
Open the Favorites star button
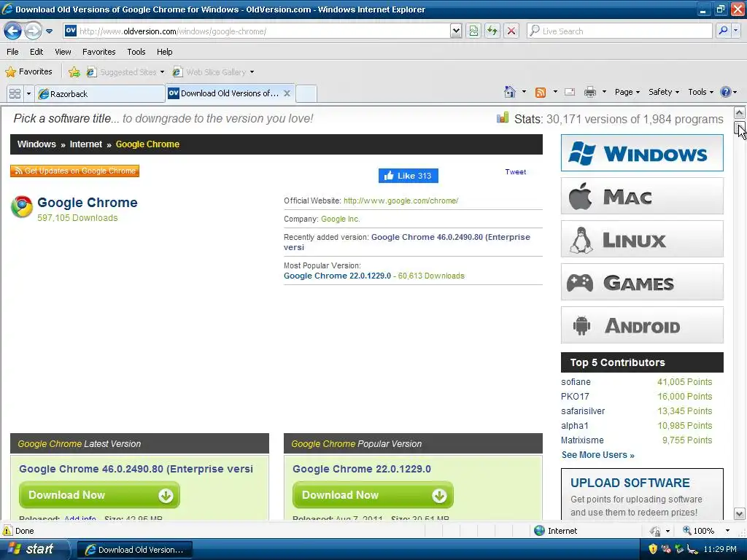(28, 72)
